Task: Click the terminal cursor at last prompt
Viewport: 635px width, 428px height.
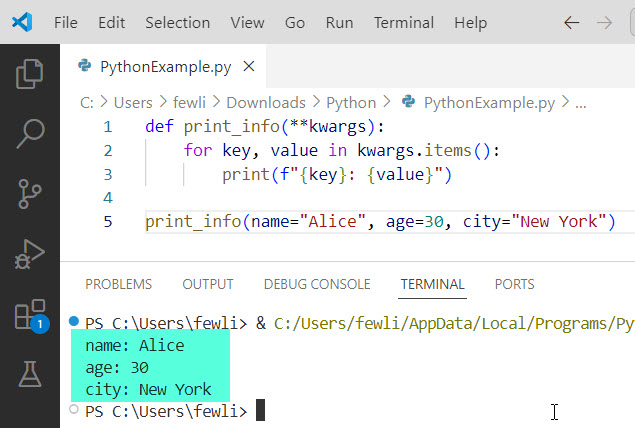Action: coord(260,411)
